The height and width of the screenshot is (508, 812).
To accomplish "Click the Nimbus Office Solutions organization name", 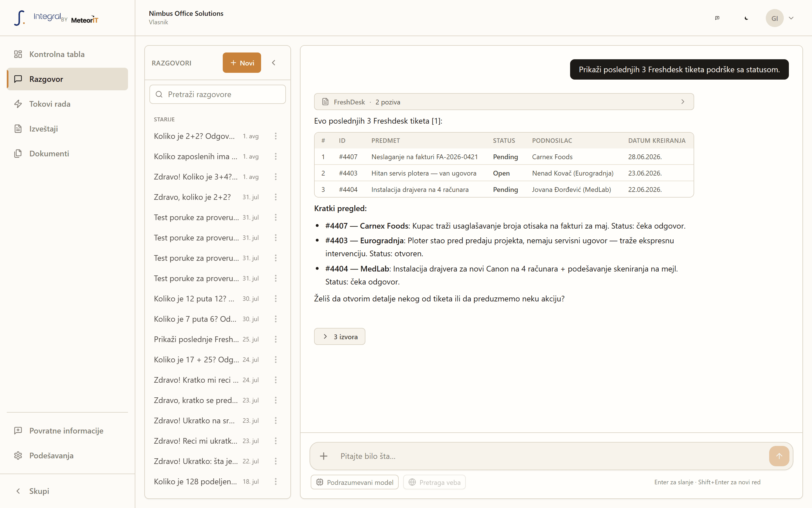I will (x=186, y=14).
